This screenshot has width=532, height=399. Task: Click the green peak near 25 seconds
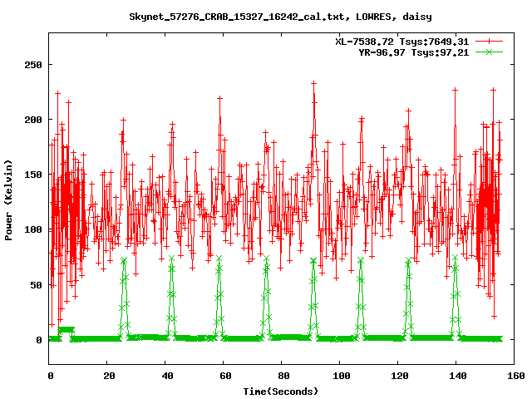click(124, 260)
